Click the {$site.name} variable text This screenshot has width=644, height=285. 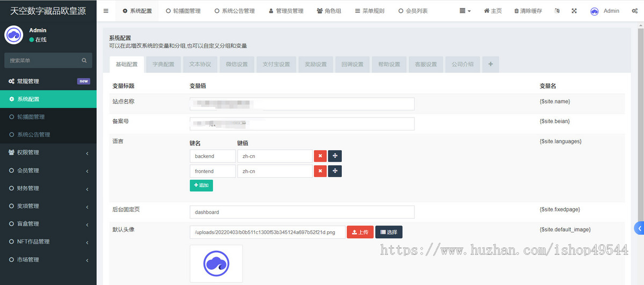[x=555, y=101]
